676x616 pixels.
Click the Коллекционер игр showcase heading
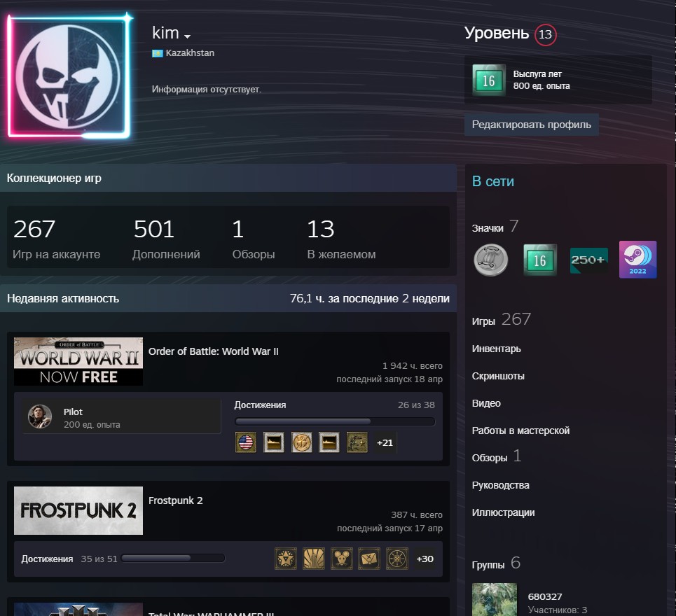coord(54,178)
